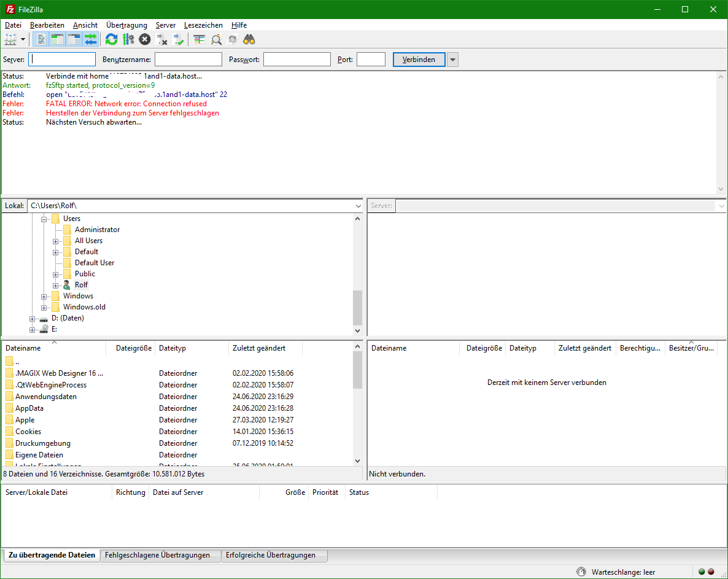Select the Cookies folder row

178,432
